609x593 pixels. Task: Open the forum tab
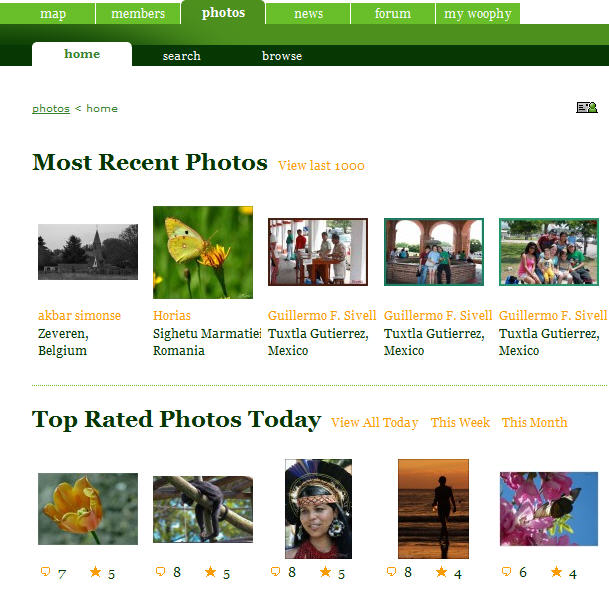coord(393,14)
